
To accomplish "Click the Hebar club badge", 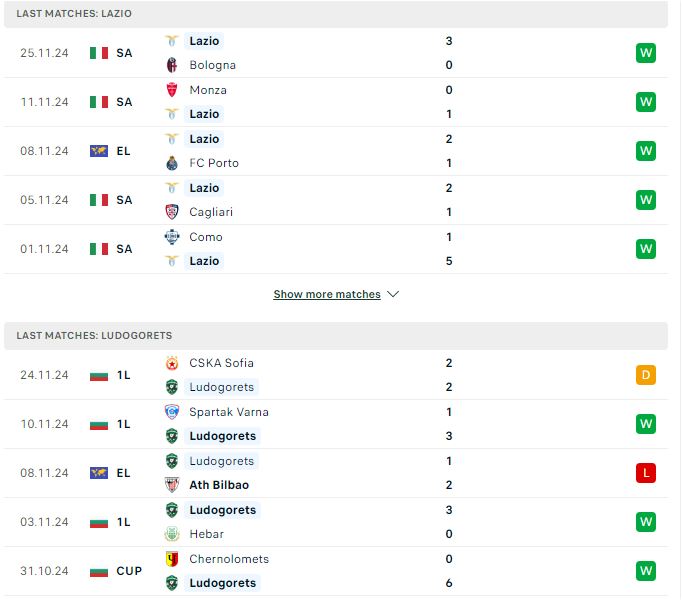I will coord(172,534).
